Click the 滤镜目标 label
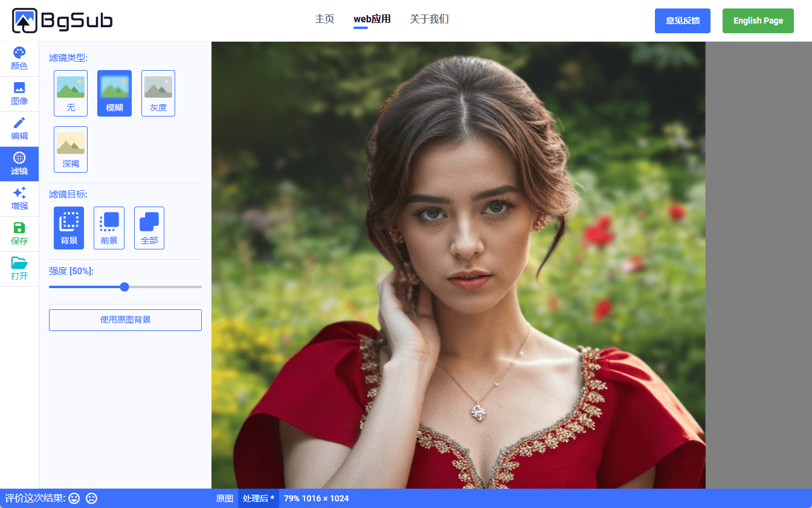Viewport: 812px width, 508px height. coord(68,195)
